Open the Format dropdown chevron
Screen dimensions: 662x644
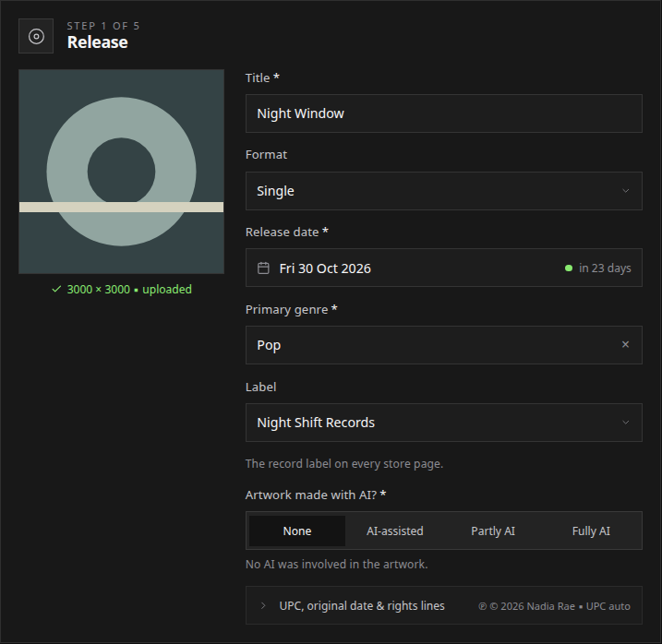point(625,191)
